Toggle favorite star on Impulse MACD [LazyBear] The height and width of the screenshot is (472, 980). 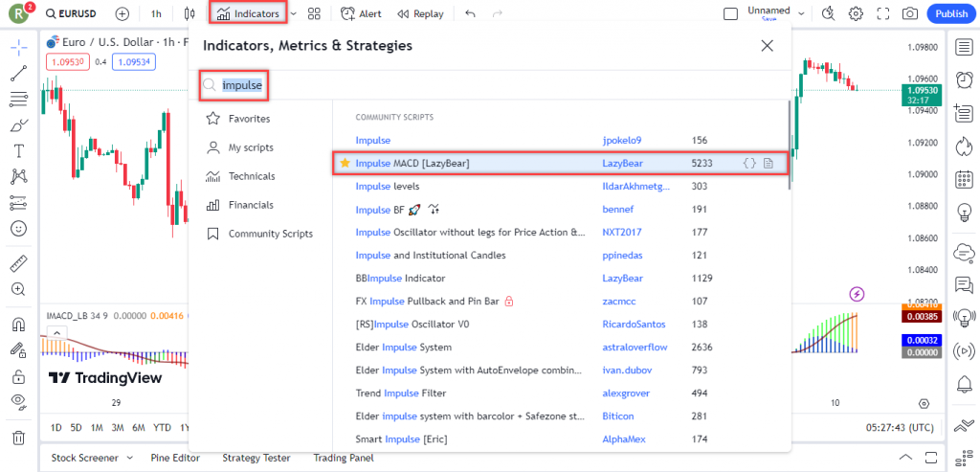[x=345, y=163]
